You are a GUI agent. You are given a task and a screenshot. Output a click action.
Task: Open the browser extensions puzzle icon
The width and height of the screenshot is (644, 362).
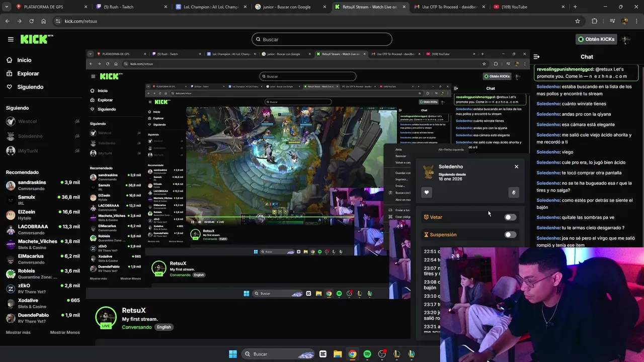coord(595,21)
